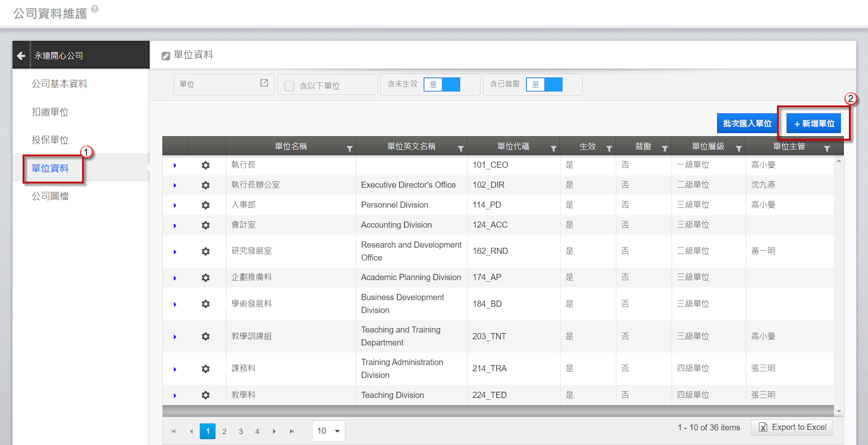Open the page size dropdown showing 10
Viewport: 868px width, 445px height.
click(x=329, y=431)
